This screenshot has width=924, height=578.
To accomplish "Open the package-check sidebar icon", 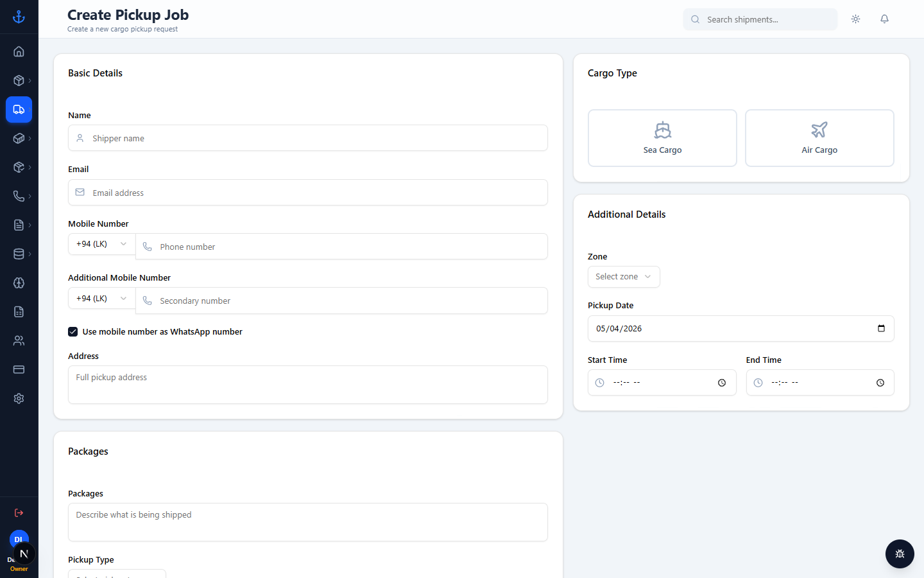I will click(19, 167).
